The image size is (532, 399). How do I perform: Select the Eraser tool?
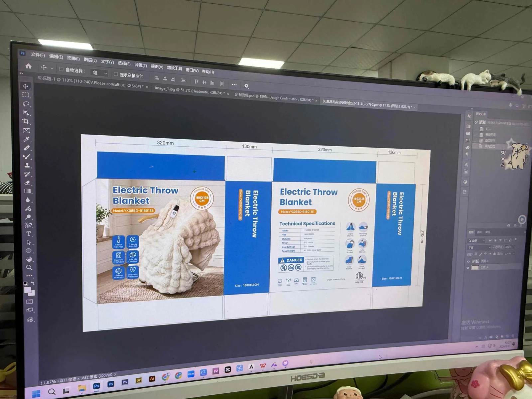click(27, 182)
